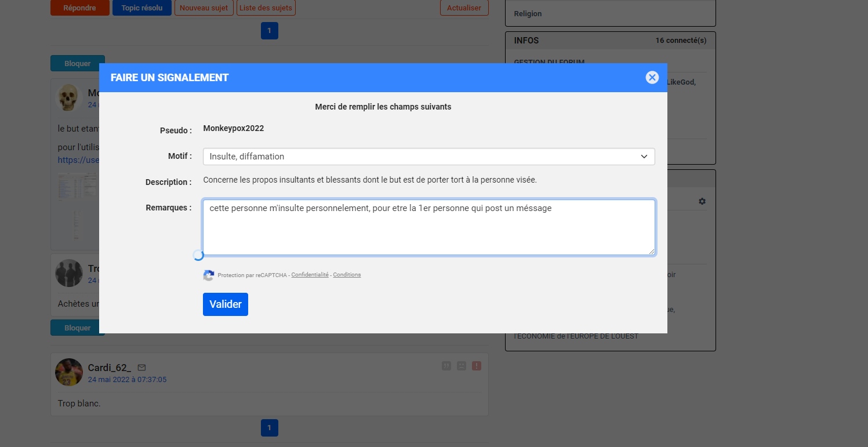
Task: Open the reCAPTCHA Conditions link
Action: point(347,275)
